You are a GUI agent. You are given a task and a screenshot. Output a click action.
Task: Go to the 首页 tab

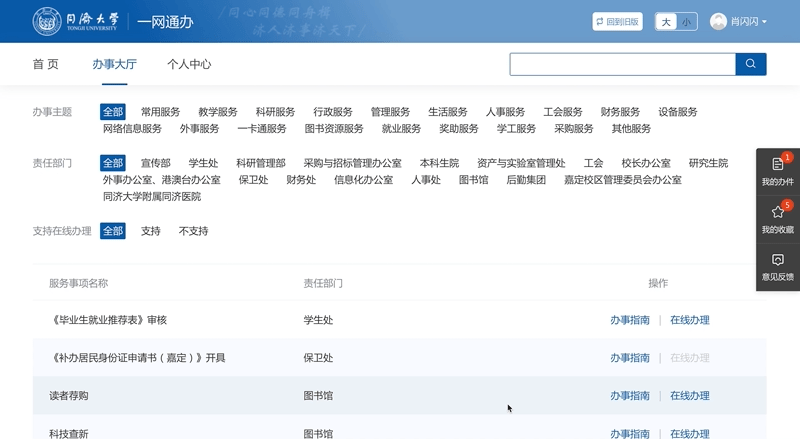(45, 64)
